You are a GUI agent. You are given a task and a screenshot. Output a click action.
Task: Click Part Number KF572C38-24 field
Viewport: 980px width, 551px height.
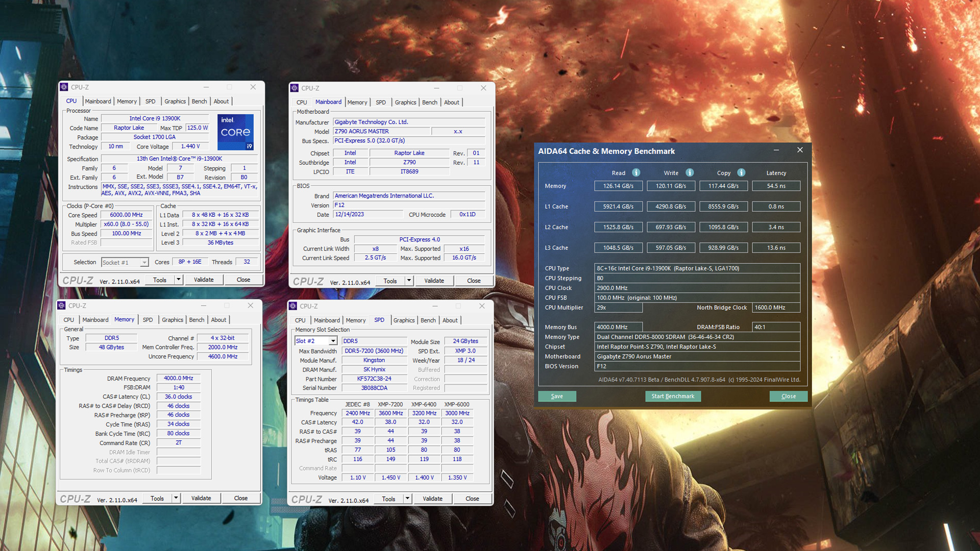point(374,379)
